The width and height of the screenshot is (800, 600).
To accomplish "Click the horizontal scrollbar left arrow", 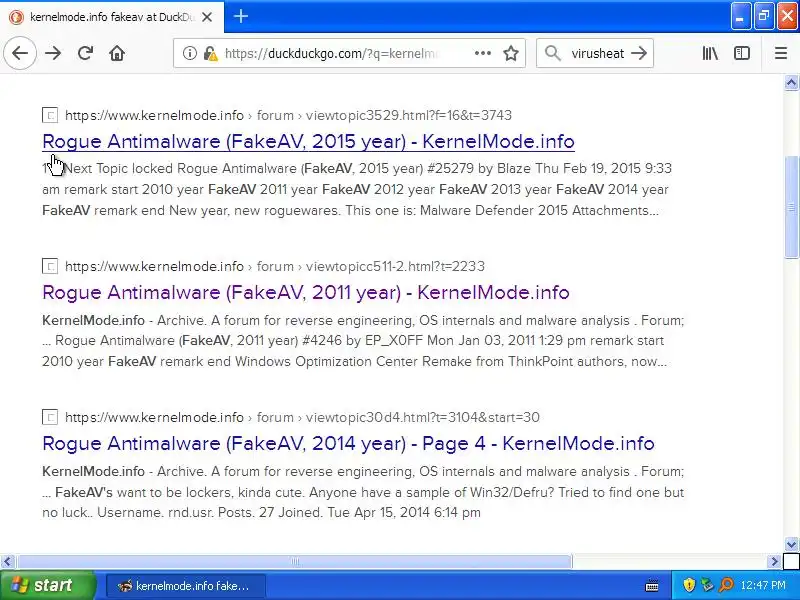I will pyautogui.click(x=7, y=562).
